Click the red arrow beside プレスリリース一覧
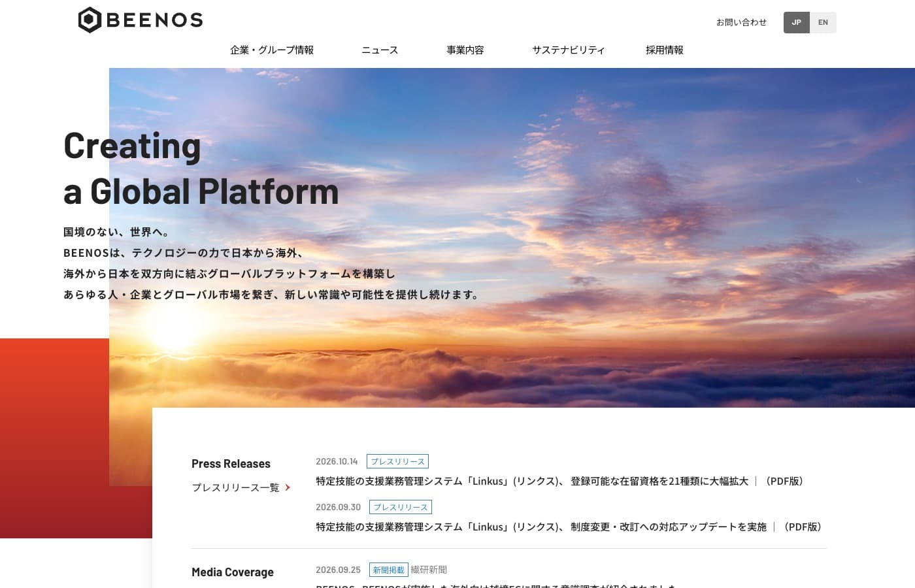The width and height of the screenshot is (915, 588). tap(288, 487)
